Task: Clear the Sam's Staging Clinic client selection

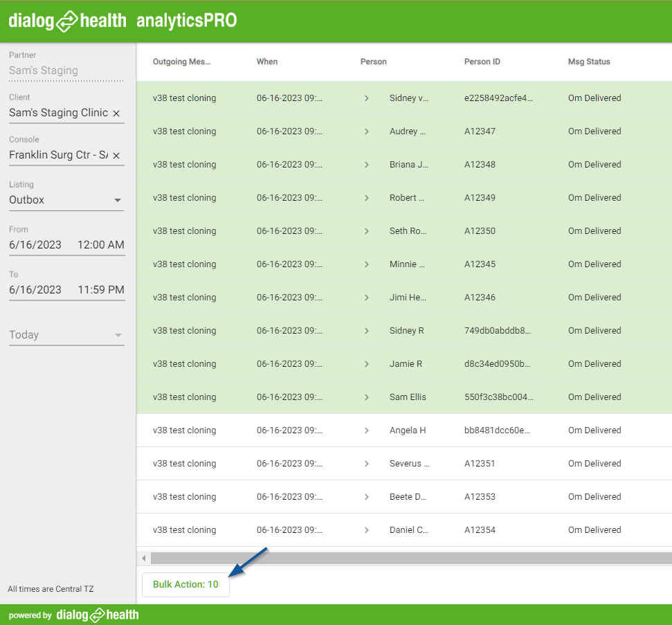Action: [116, 114]
